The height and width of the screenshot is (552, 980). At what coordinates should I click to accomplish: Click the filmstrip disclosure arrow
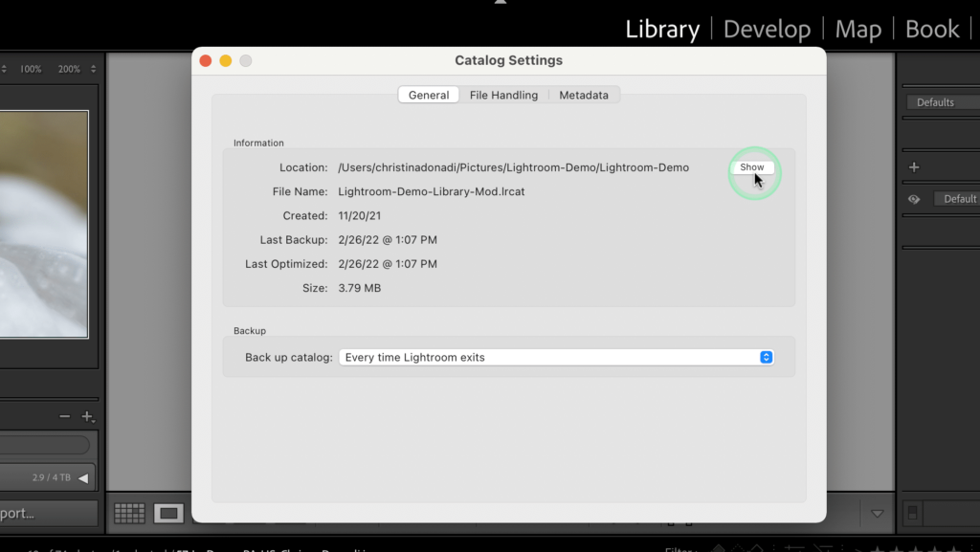pos(876,513)
